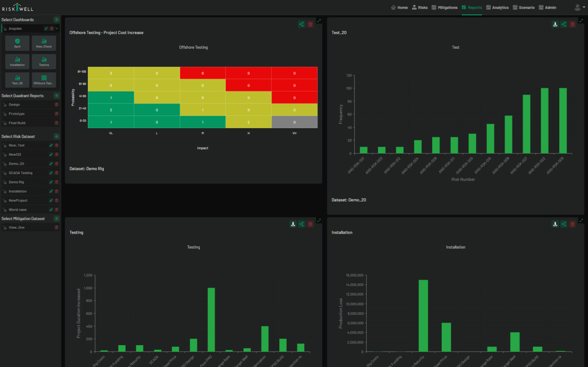Open the Risks menu item

(420, 8)
